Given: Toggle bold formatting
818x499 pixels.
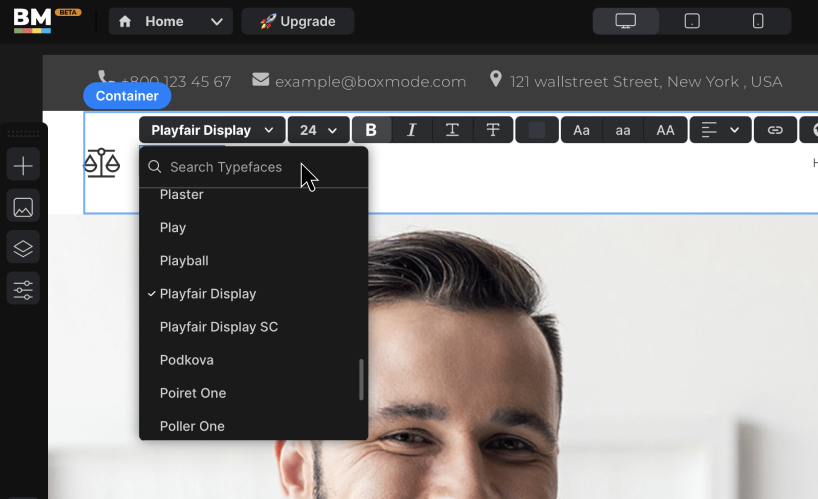Looking at the screenshot, I should point(371,130).
